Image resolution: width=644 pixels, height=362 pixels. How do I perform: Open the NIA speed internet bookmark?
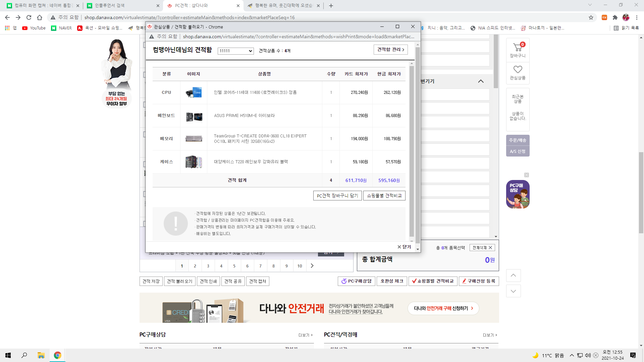pos(493,28)
